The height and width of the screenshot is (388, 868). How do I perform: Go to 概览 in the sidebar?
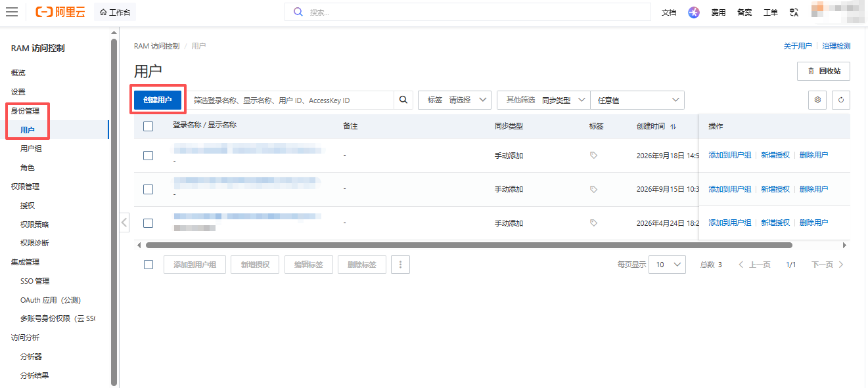[18, 73]
